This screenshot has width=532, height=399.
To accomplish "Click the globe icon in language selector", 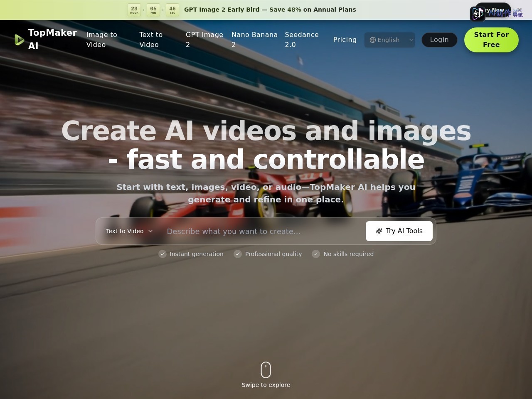I will 373,40.
